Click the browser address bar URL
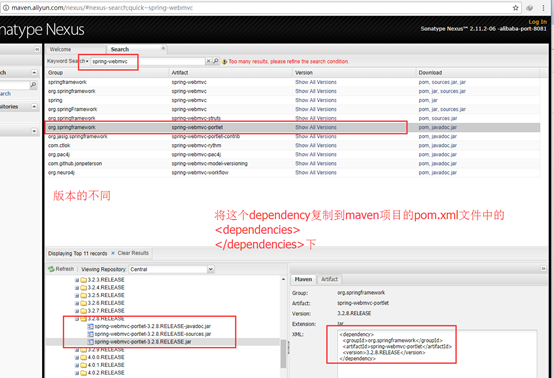This screenshot has width=554, height=378. click(102, 8)
